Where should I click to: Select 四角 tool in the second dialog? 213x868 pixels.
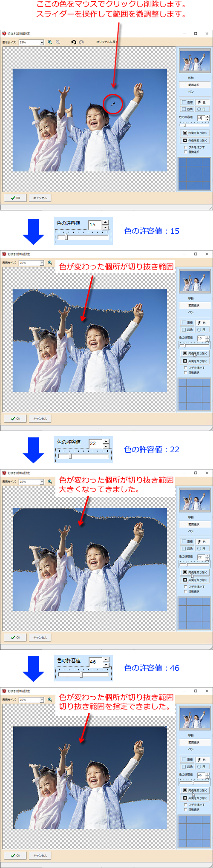click(187, 329)
